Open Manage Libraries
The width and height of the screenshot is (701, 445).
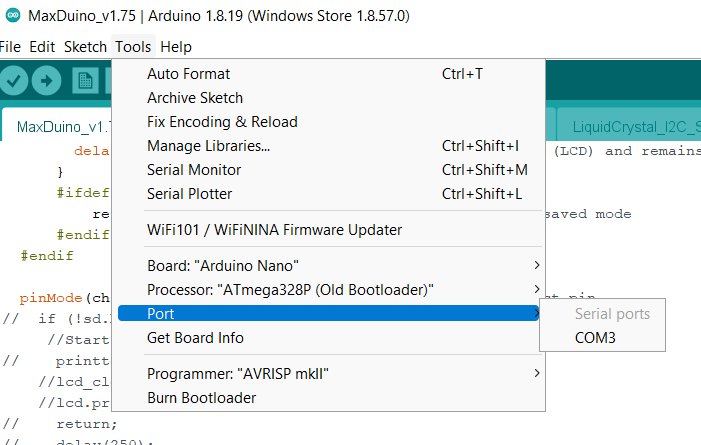208,146
